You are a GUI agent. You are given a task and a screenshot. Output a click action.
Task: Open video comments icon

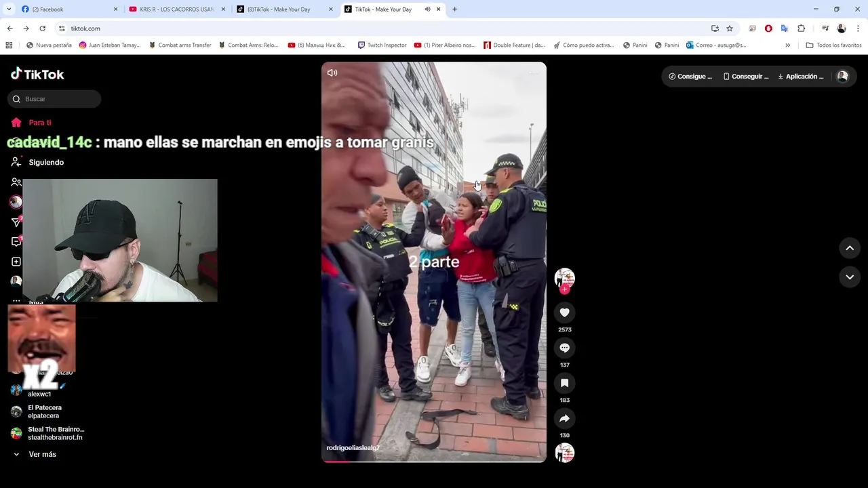[564, 348]
